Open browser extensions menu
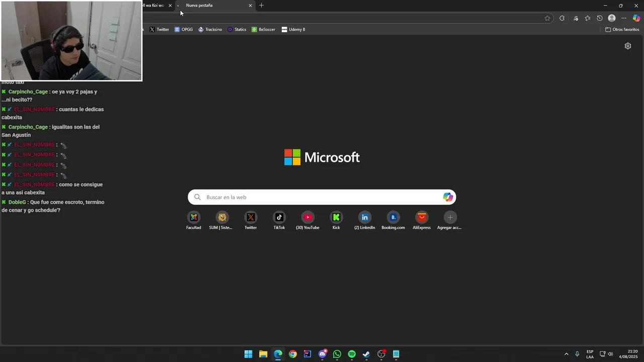 point(562,18)
